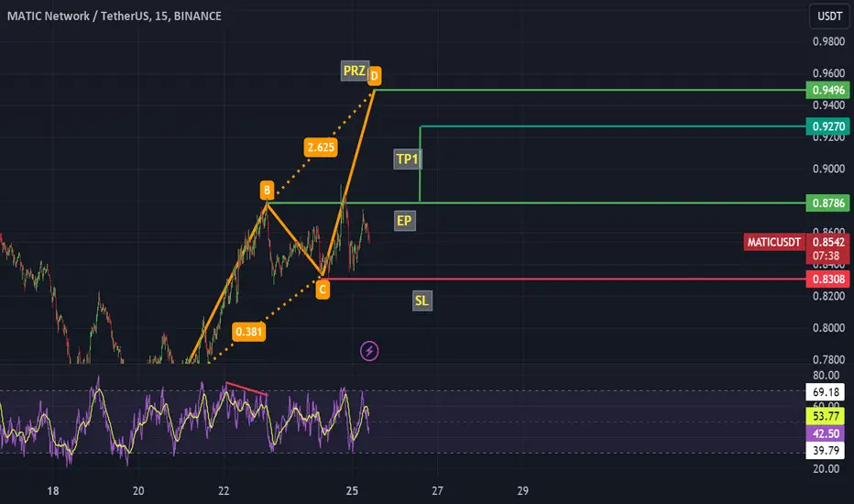Viewport: 854px width, 504px height.
Task: Click the 0.8786 green price tag
Action: tap(827, 203)
